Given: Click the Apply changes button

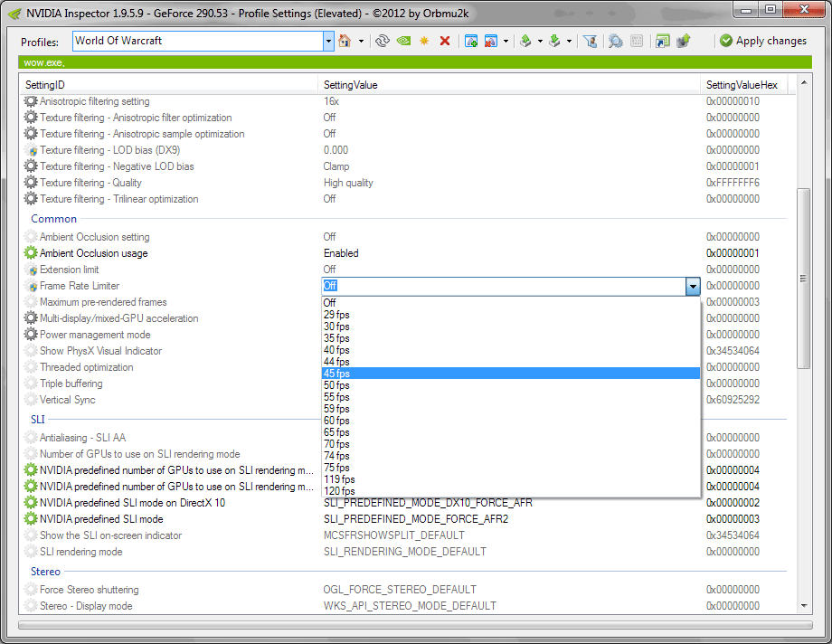Looking at the screenshot, I should click(x=762, y=42).
